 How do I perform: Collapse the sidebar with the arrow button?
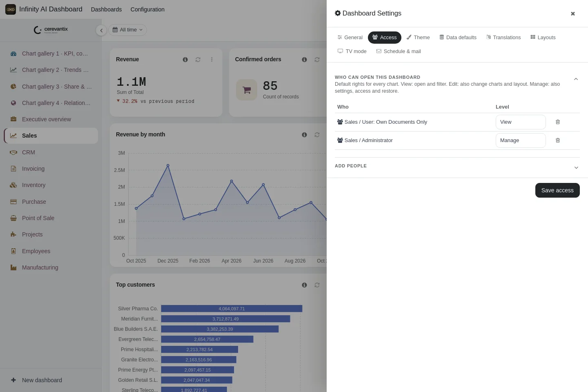pyautogui.click(x=101, y=30)
